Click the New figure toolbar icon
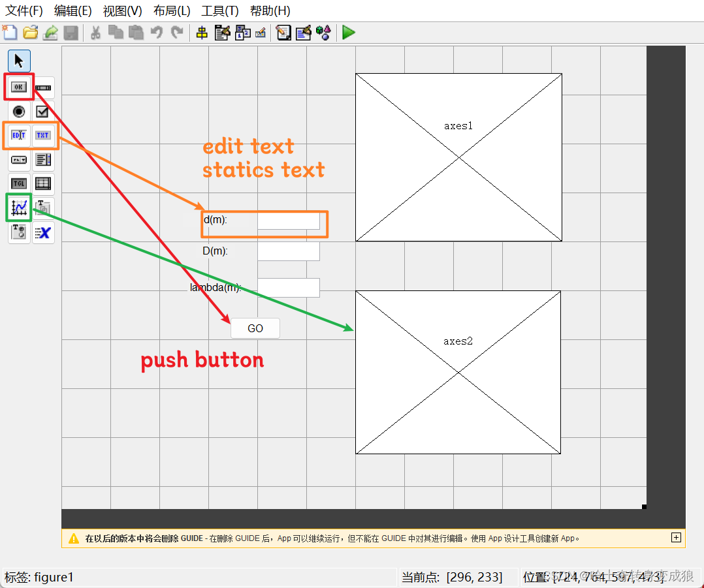 click(9, 33)
